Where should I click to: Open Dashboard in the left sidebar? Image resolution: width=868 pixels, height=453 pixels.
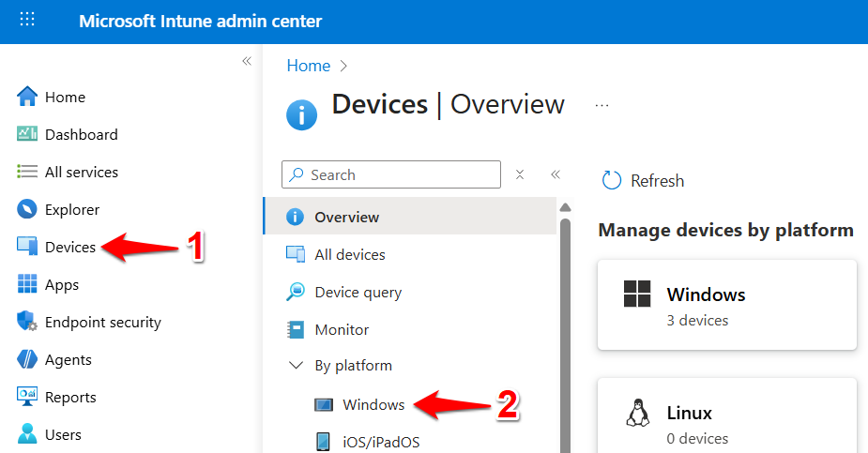(82, 134)
